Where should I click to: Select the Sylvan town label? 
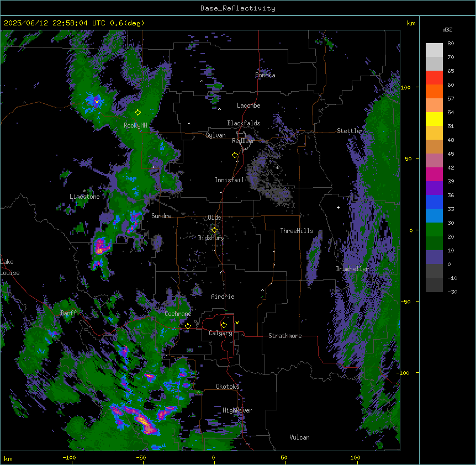pos(215,135)
